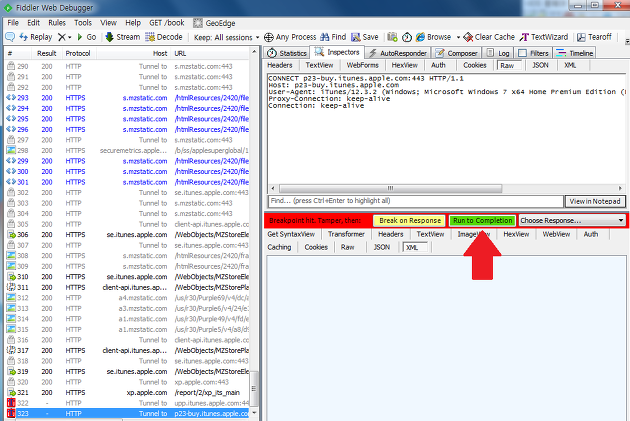Click session list scroll down arrow
The image size is (630, 421).
point(254,413)
